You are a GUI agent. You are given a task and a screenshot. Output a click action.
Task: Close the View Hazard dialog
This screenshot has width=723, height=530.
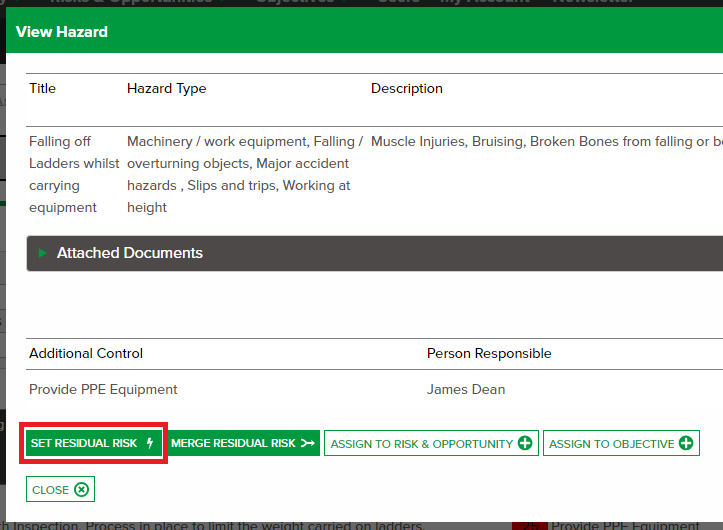tap(60, 489)
